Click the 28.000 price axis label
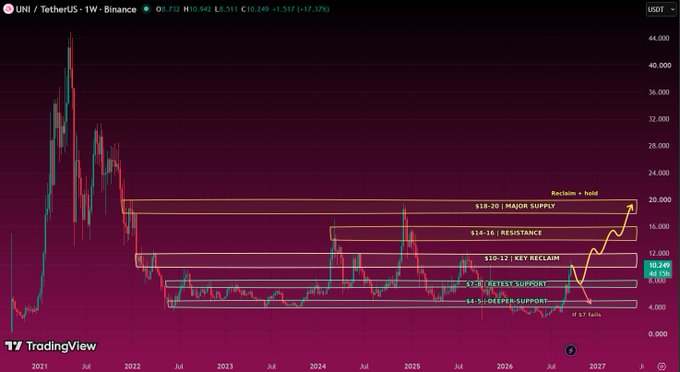680x372 pixels. pyautogui.click(x=658, y=146)
